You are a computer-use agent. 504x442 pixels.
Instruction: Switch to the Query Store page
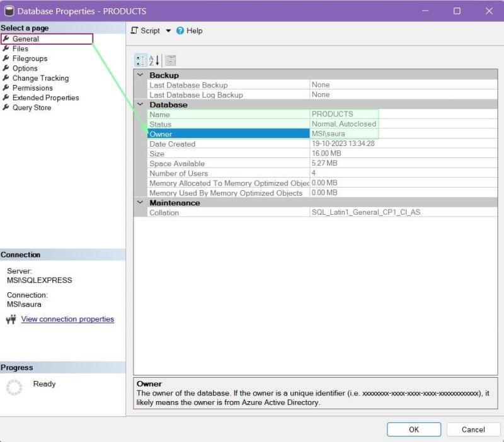tap(31, 107)
